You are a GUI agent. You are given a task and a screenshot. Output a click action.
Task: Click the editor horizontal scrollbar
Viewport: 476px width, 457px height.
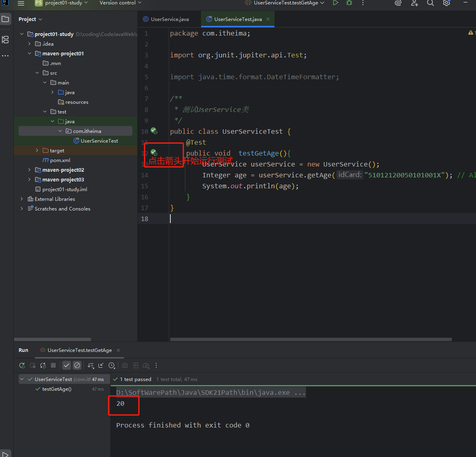(x=310, y=339)
